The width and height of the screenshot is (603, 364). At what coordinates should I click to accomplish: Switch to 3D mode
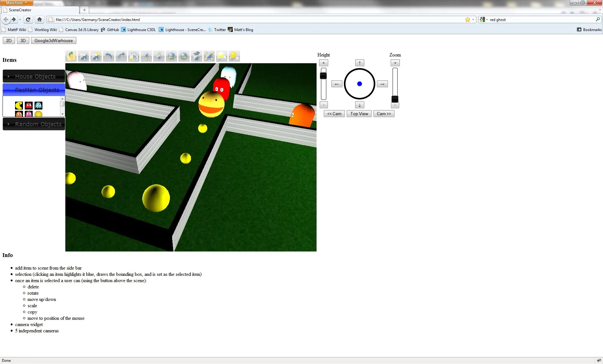click(23, 40)
